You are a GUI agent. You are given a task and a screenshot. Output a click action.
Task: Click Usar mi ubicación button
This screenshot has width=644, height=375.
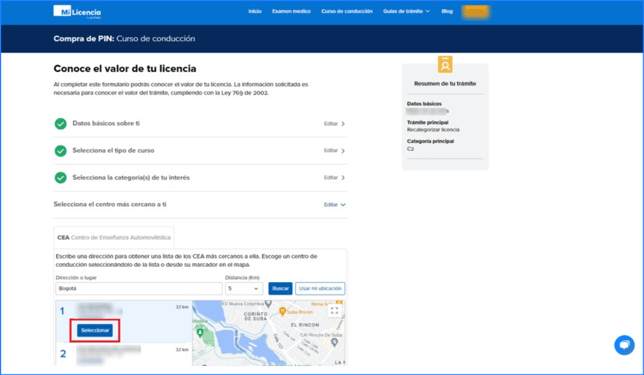320,288
